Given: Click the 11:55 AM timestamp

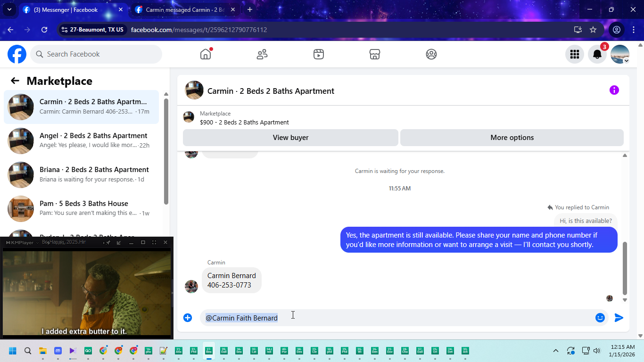Looking at the screenshot, I should point(400,188).
